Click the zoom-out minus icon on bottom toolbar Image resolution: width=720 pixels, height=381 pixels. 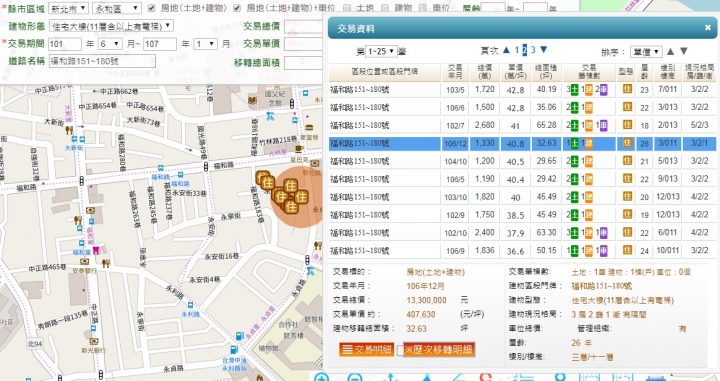(354, 377)
